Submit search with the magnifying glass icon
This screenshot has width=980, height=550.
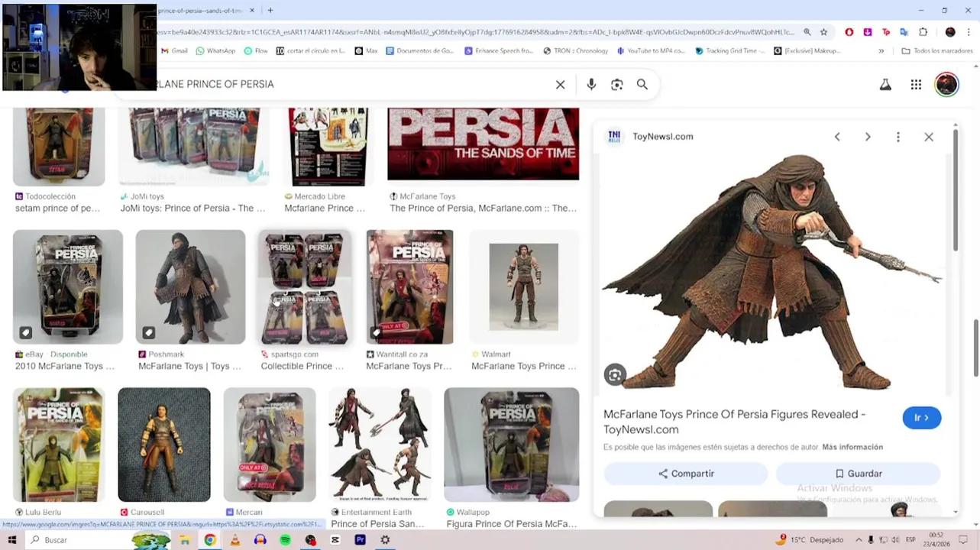point(642,85)
